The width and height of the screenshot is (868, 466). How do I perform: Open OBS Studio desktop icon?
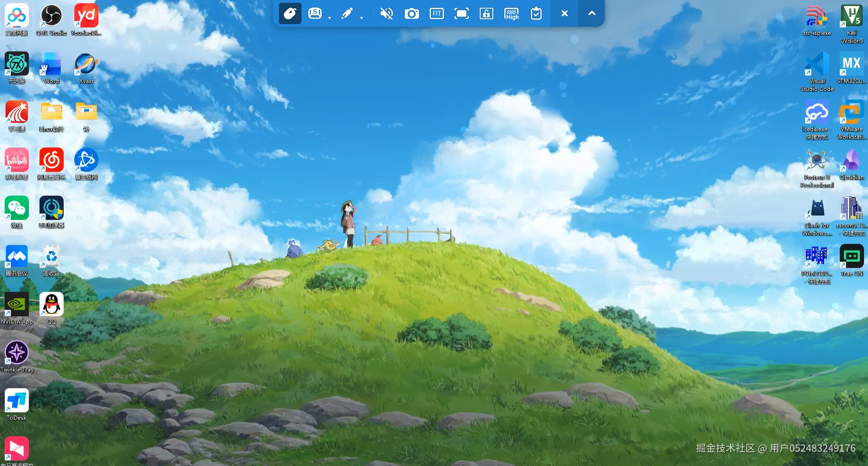(51, 16)
